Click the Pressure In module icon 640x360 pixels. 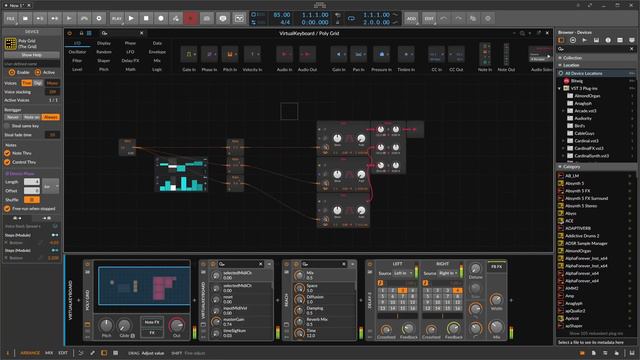point(382,54)
